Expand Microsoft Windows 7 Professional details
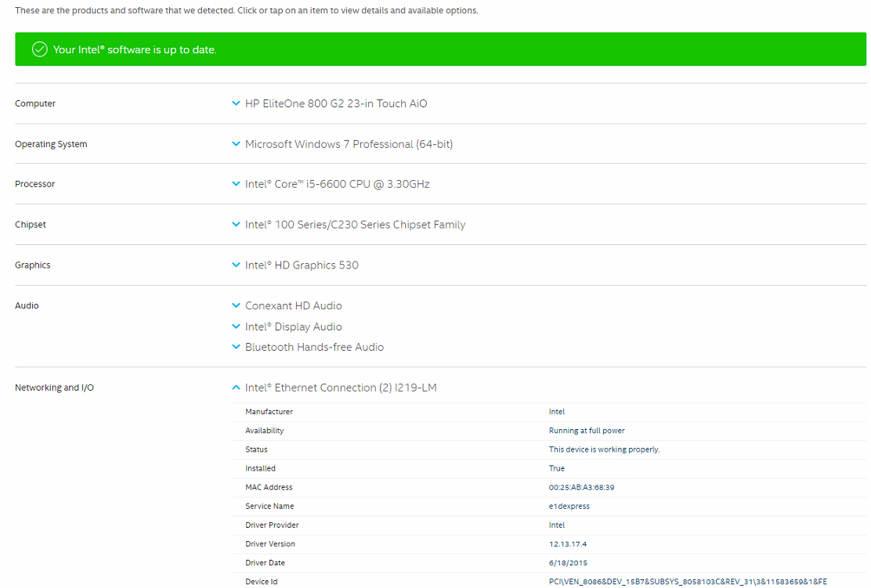Image resolution: width=871 pixels, height=588 pixels. [x=343, y=144]
